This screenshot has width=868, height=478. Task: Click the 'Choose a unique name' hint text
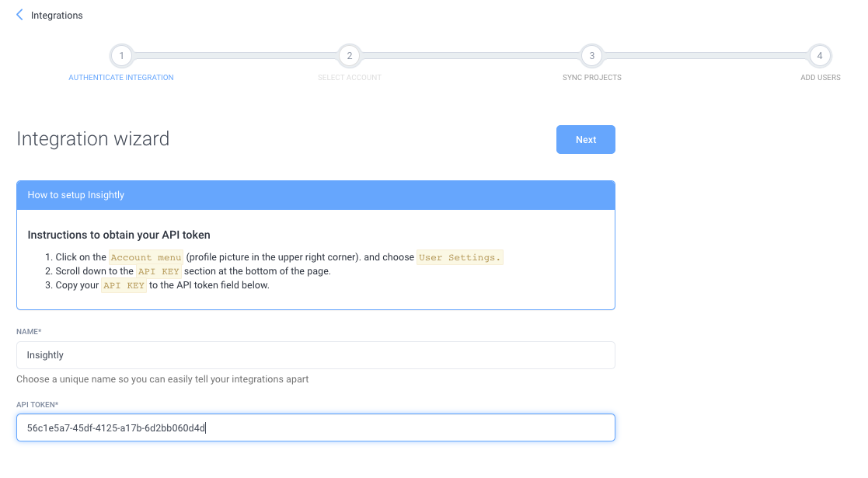tap(162, 379)
